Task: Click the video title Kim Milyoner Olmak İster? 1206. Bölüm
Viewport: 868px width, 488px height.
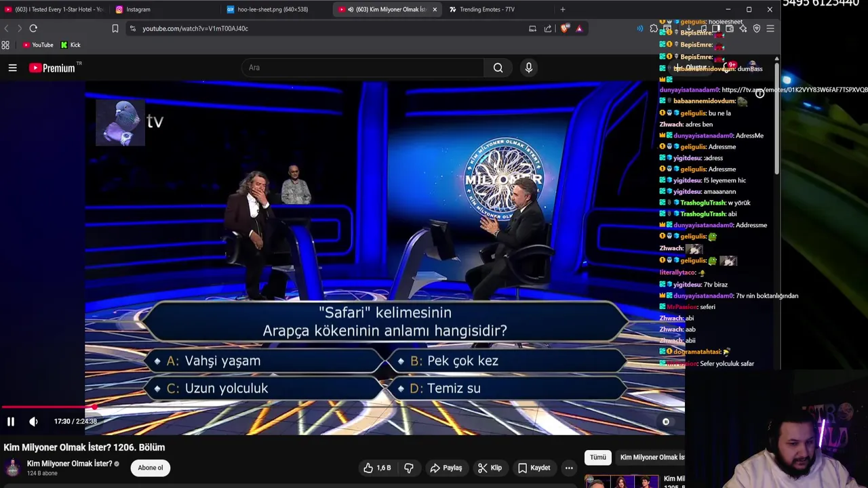Action: [84, 447]
